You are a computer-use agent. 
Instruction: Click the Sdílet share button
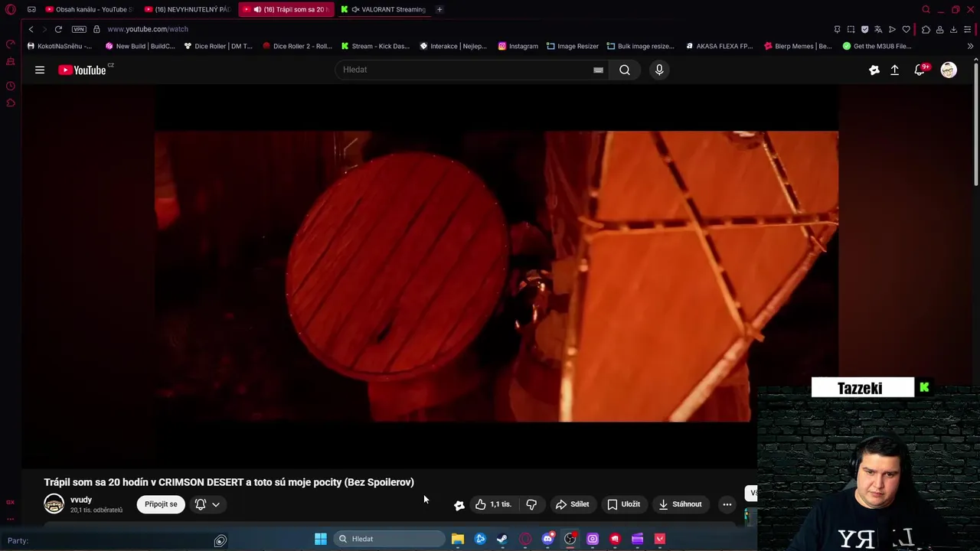pos(572,504)
